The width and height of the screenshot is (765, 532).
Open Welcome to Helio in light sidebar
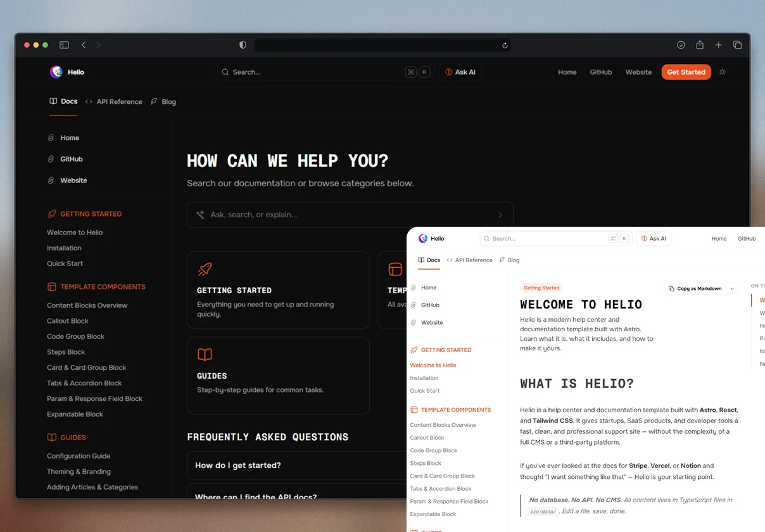click(x=433, y=365)
